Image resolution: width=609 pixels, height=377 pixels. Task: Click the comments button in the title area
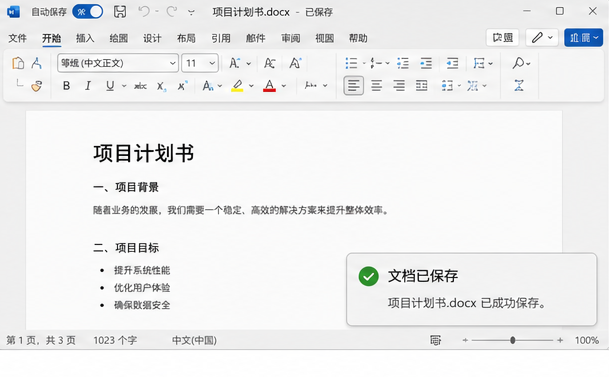(503, 38)
